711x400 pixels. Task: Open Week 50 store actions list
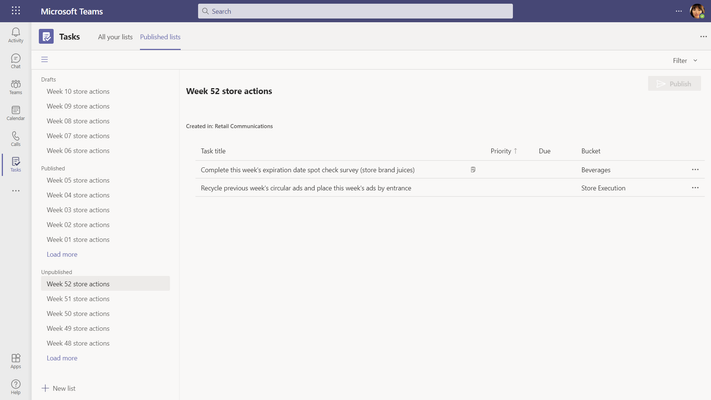pos(78,314)
